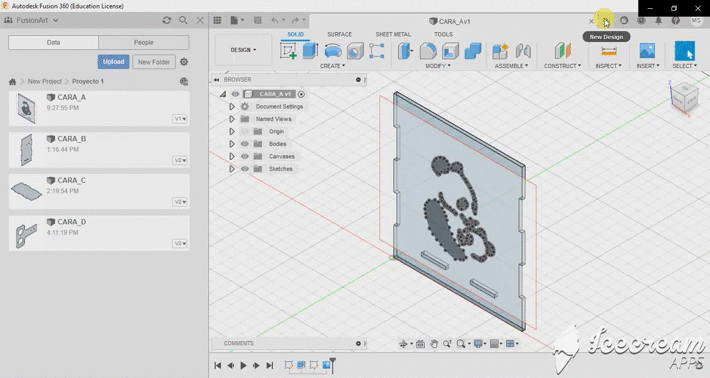The height and width of the screenshot is (378, 710).
Task: Expand Document Settings node
Action: [x=232, y=106]
